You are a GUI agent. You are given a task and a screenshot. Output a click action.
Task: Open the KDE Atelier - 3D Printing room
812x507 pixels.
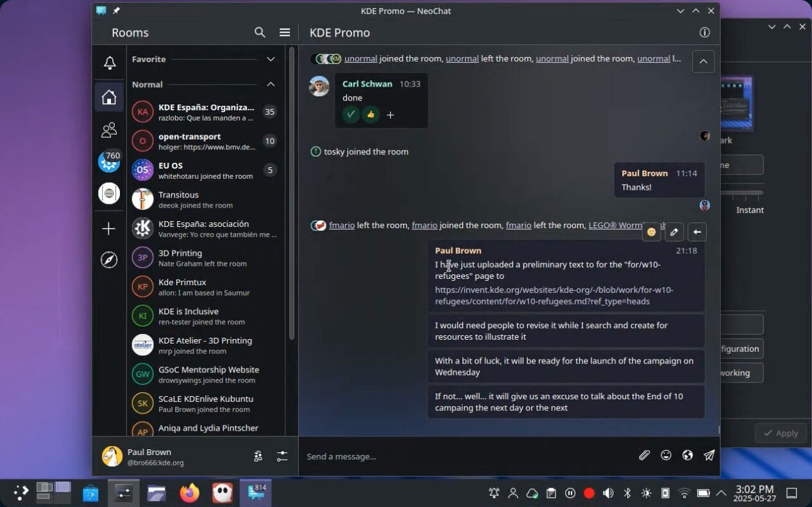point(205,345)
